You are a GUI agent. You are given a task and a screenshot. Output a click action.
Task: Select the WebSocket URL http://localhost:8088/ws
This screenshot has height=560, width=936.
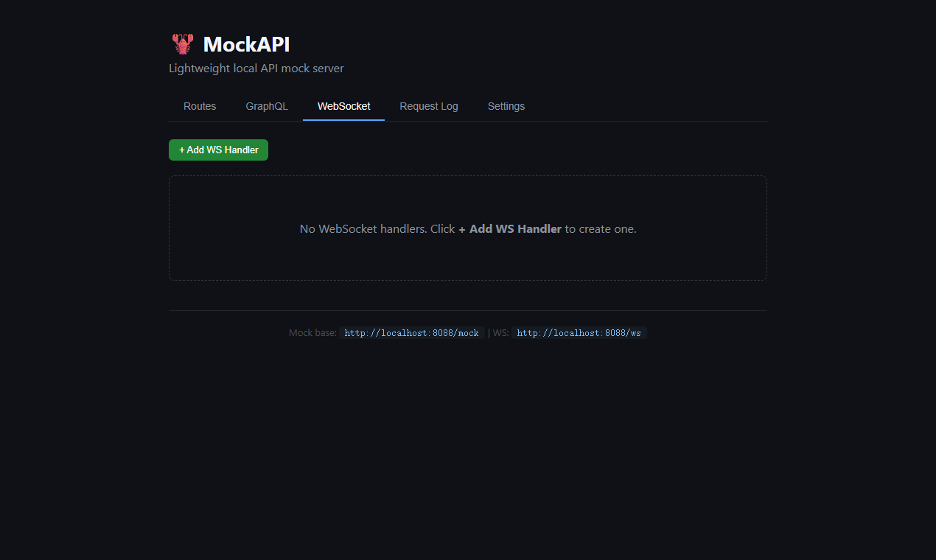(x=579, y=332)
